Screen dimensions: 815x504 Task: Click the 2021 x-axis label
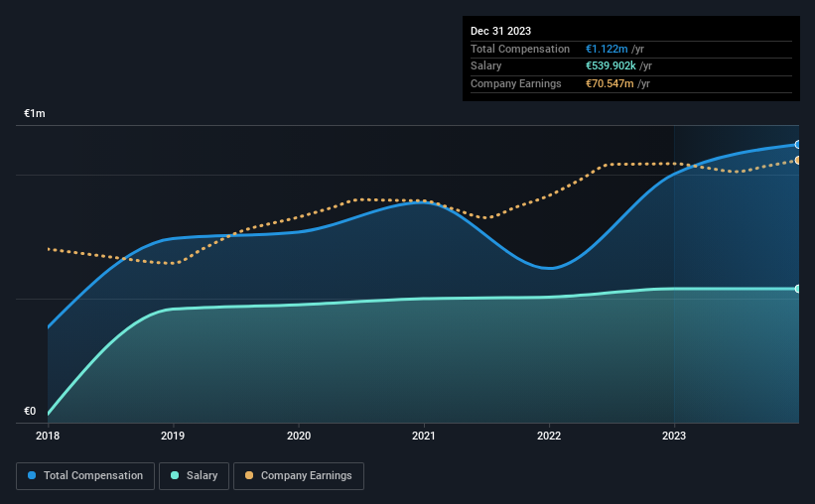click(x=424, y=436)
